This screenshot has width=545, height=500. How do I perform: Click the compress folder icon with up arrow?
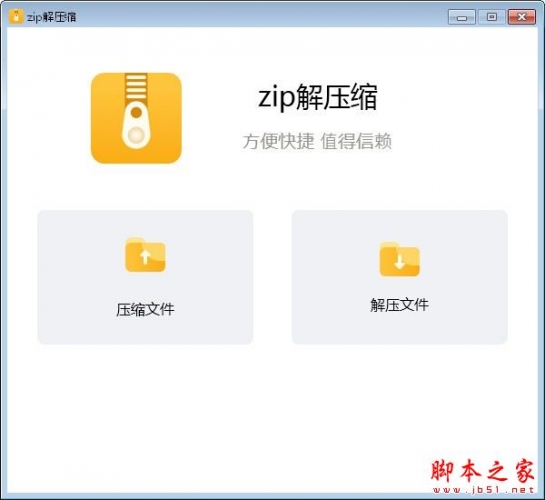tap(145, 255)
